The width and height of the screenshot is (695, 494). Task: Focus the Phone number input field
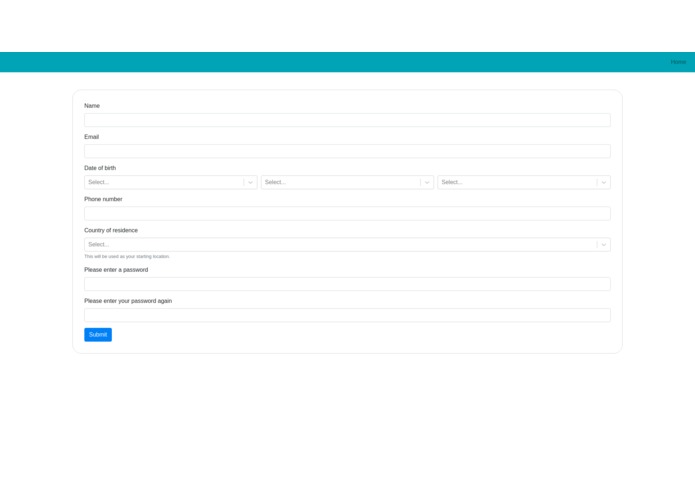tap(347, 214)
